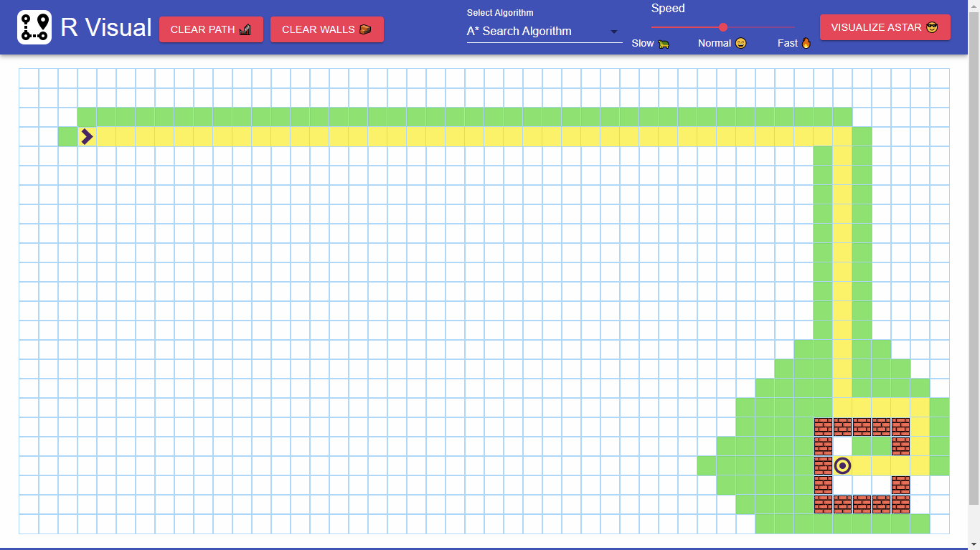Click the CLEAR PATH button

pyautogui.click(x=211, y=29)
